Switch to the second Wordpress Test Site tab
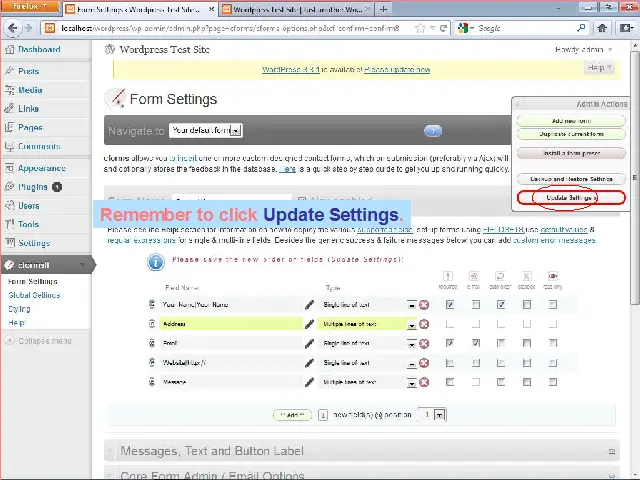 (297, 9)
